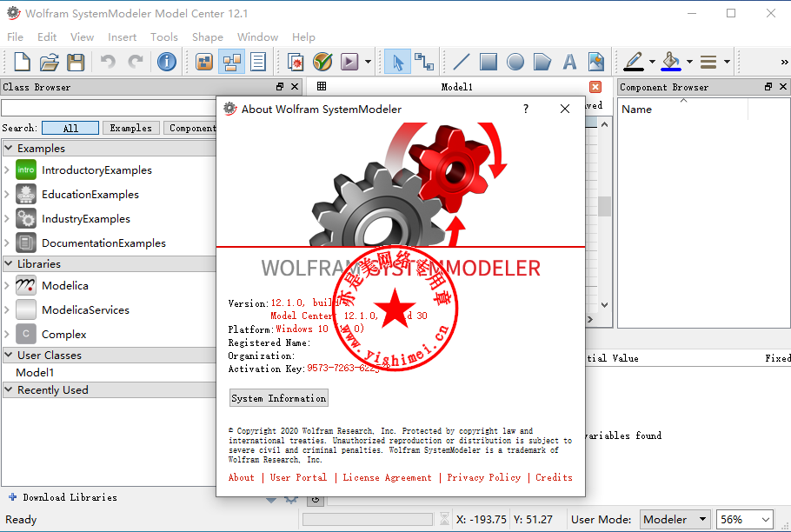Open the Privacy Policy link
Screen dimensions: 791x532
coord(483,477)
